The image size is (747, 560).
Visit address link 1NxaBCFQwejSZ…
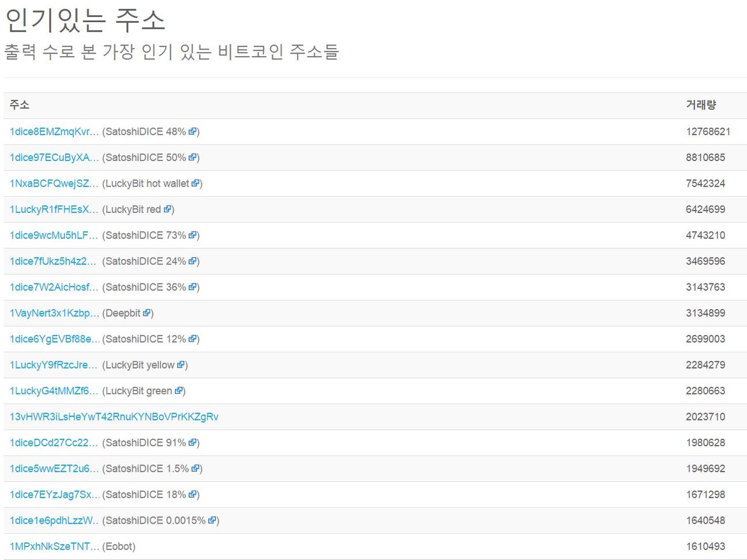(54, 184)
